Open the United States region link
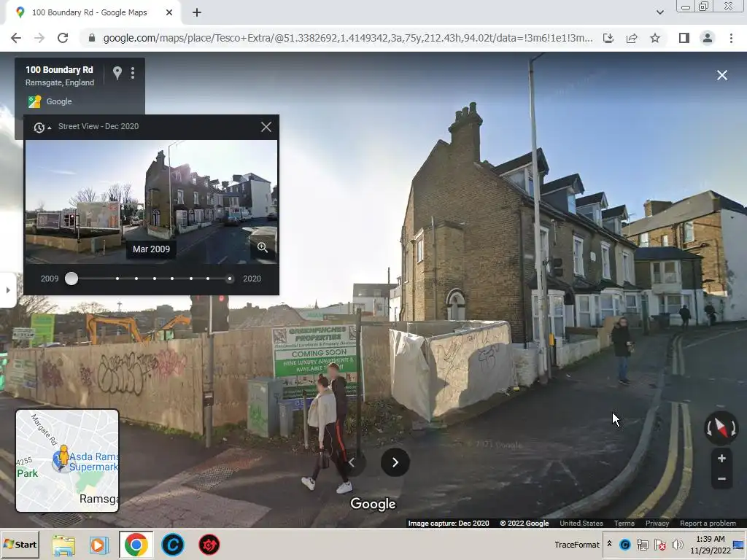Screen dimensions: 747x560 coord(581,524)
